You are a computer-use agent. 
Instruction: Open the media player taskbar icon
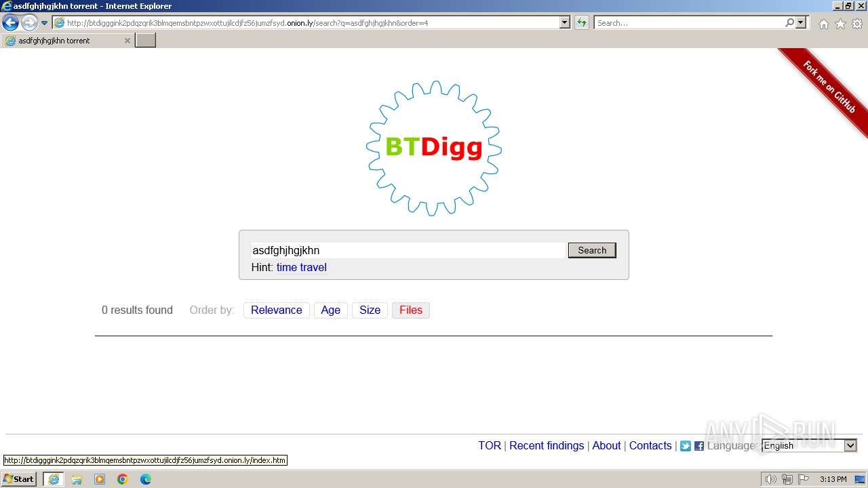tap(100, 479)
